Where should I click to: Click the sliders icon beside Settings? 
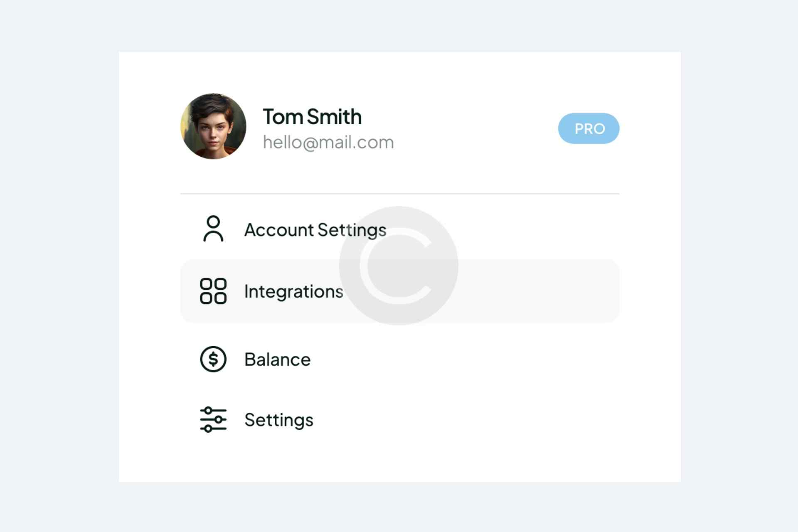pos(213,420)
